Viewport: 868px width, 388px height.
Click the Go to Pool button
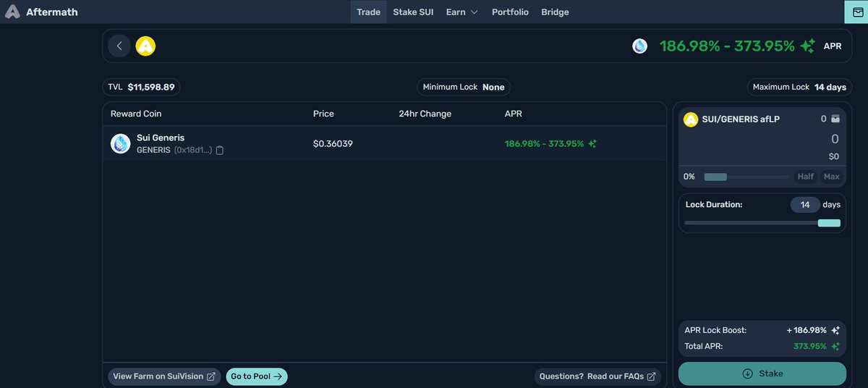click(257, 376)
